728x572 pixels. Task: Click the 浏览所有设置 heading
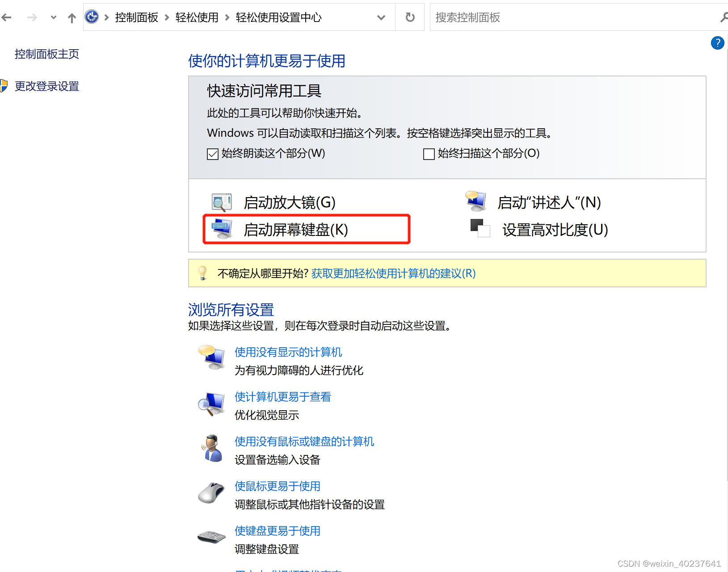point(231,310)
